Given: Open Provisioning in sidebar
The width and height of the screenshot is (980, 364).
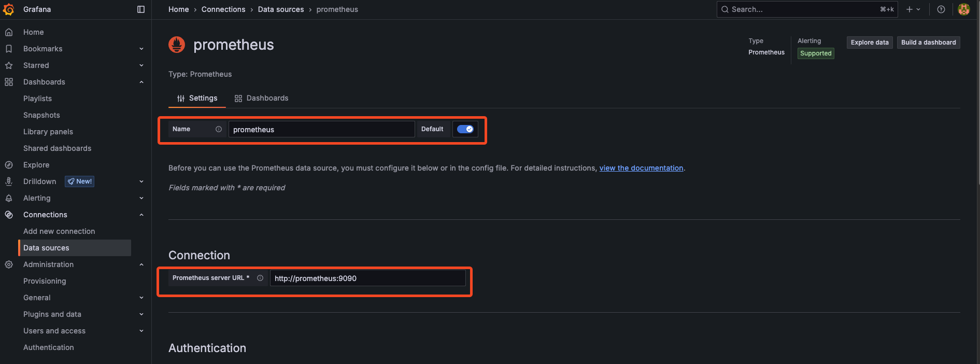Looking at the screenshot, I should 45,281.
